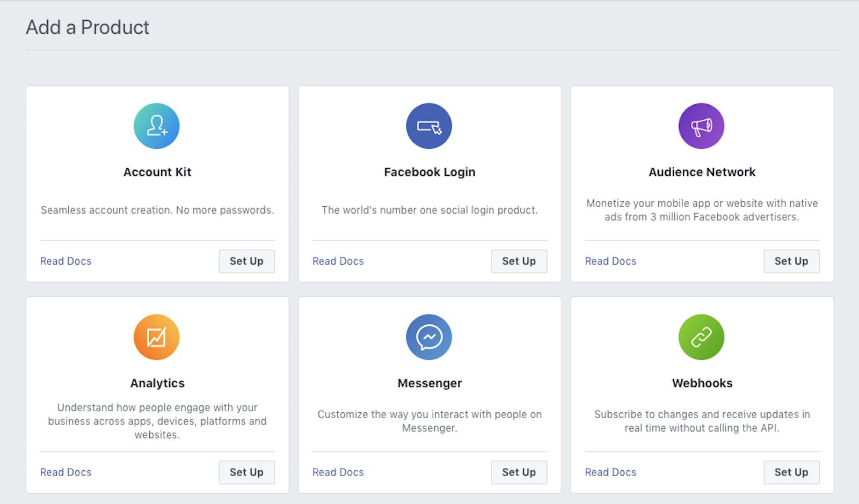This screenshot has height=504, width=859.
Task: Click 'Understand how people engage' description
Action: [x=157, y=421]
